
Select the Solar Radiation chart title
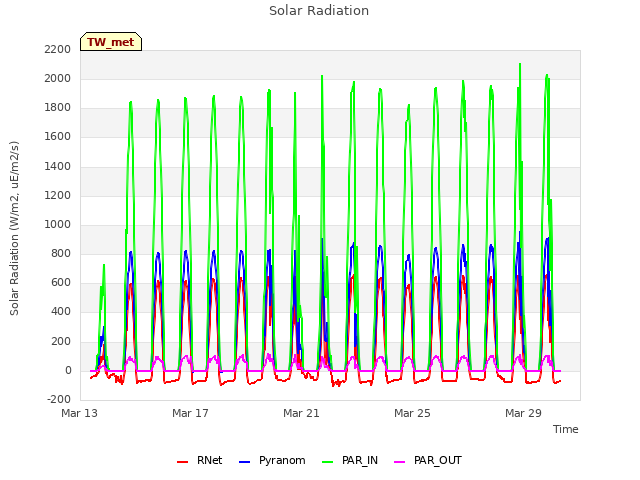pos(319,11)
